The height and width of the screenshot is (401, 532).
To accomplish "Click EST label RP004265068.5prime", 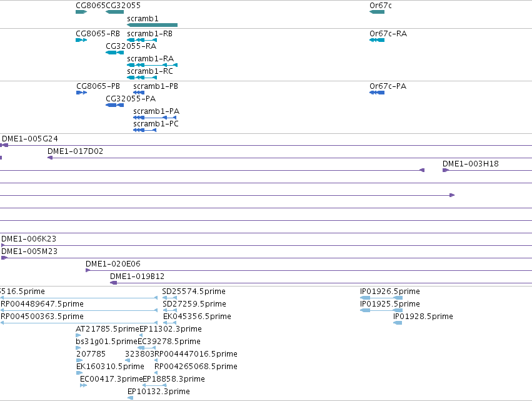I will click(x=196, y=367).
